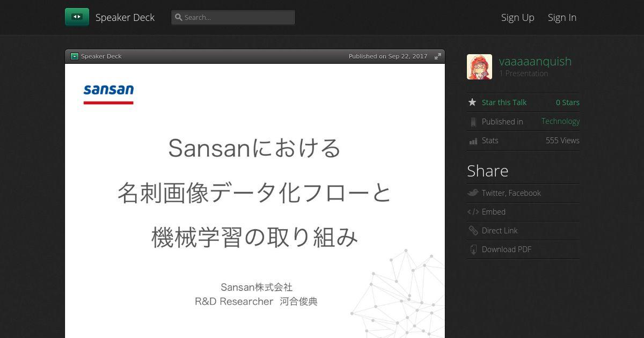The image size is (644, 338).
Task: Click 'Published on Sep 22, 2017' text
Action: coord(388,56)
